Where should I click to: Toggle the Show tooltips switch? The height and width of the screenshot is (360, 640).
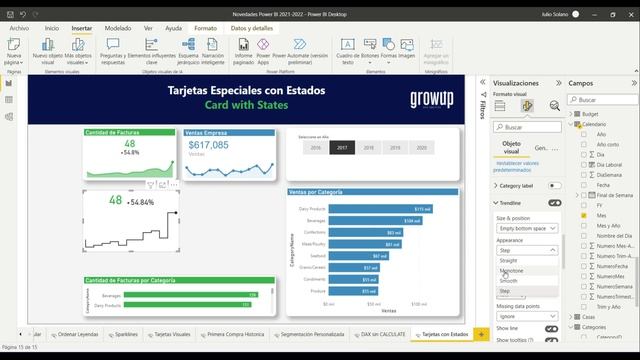tap(551, 340)
